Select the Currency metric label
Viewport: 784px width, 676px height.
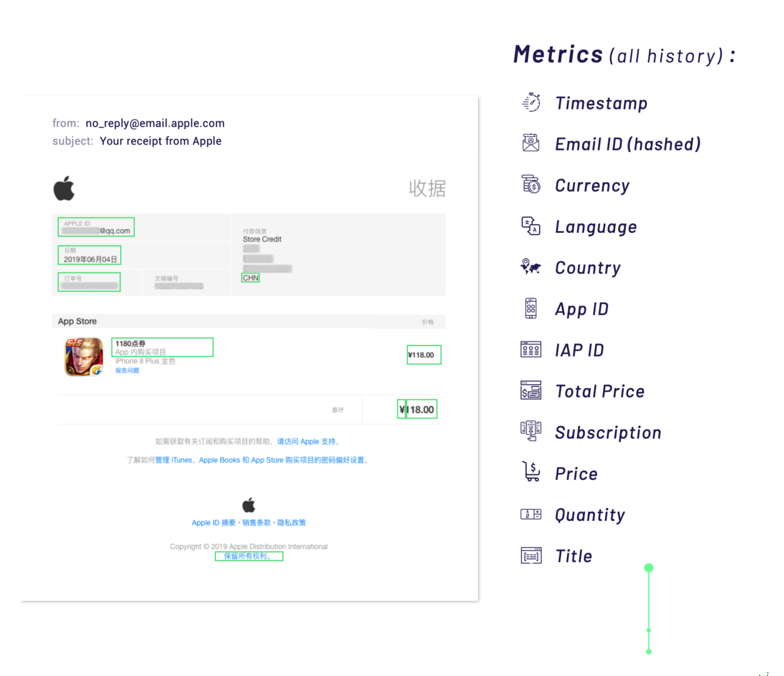[593, 186]
